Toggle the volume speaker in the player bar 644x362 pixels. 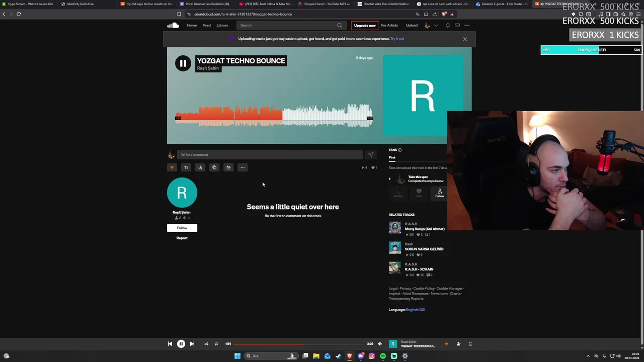(x=380, y=344)
